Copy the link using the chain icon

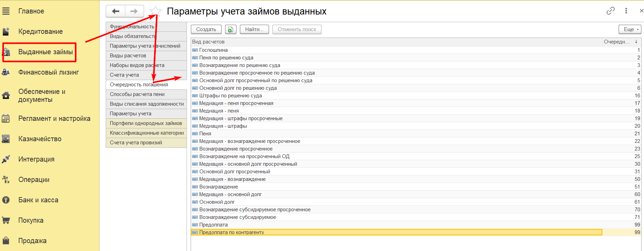(x=610, y=11)
